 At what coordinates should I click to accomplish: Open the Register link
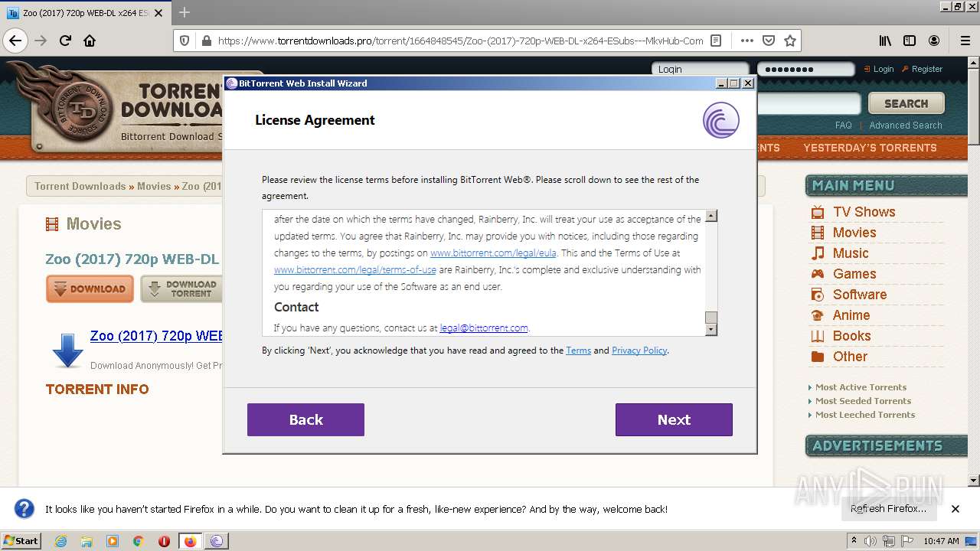[927, 69]
